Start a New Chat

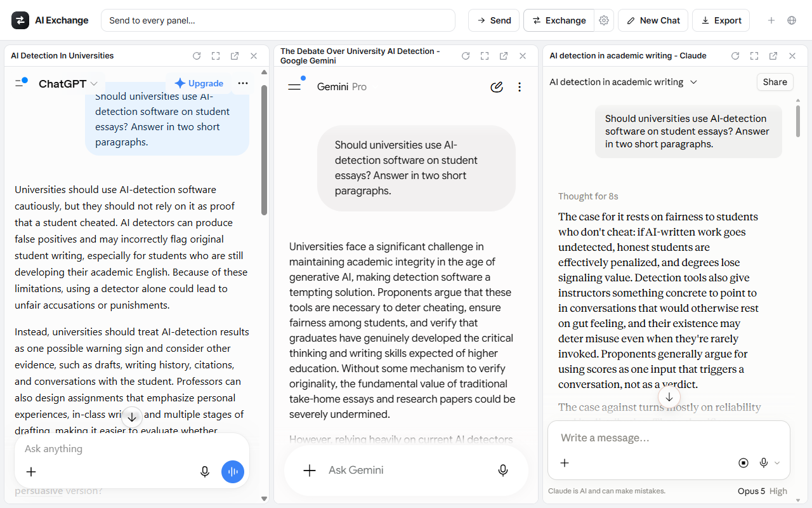click(x=653, y=20)
